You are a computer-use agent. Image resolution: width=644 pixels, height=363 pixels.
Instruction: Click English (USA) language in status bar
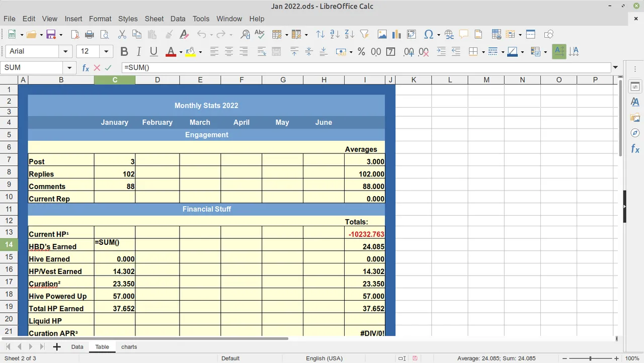(x=324, y=358)
